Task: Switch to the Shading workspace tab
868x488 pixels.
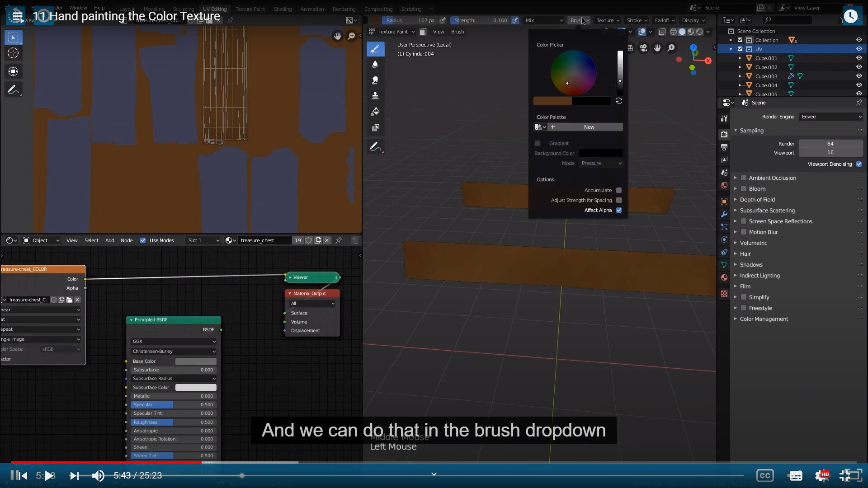Action: coord(283,9)
